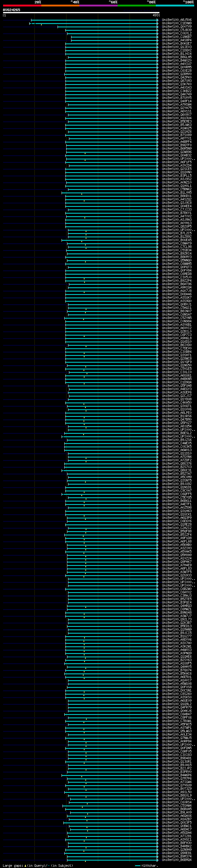Select label UniRef100_Q30QT1
This screenshot has width=197, height=868.
(x=176, y=406)
